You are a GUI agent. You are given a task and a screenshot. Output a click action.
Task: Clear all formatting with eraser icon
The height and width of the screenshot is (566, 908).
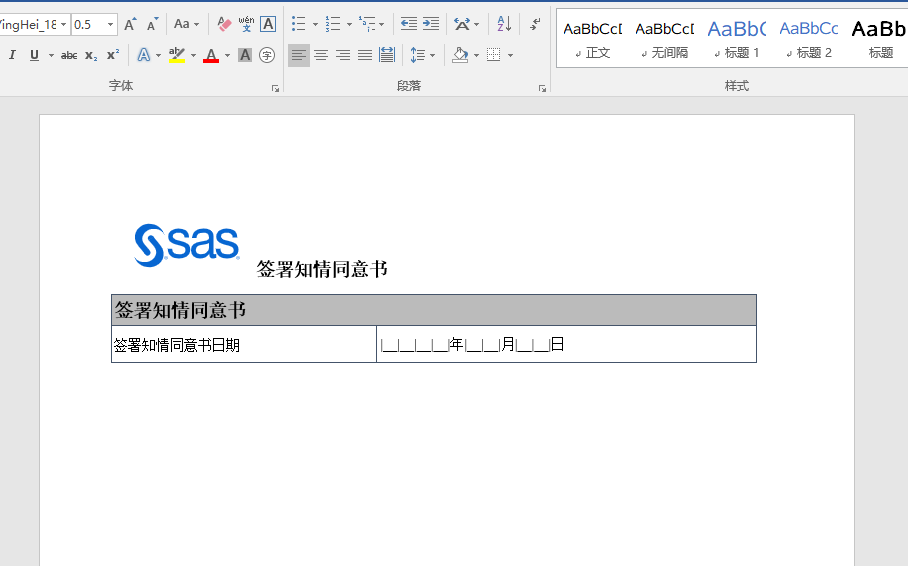224,24
